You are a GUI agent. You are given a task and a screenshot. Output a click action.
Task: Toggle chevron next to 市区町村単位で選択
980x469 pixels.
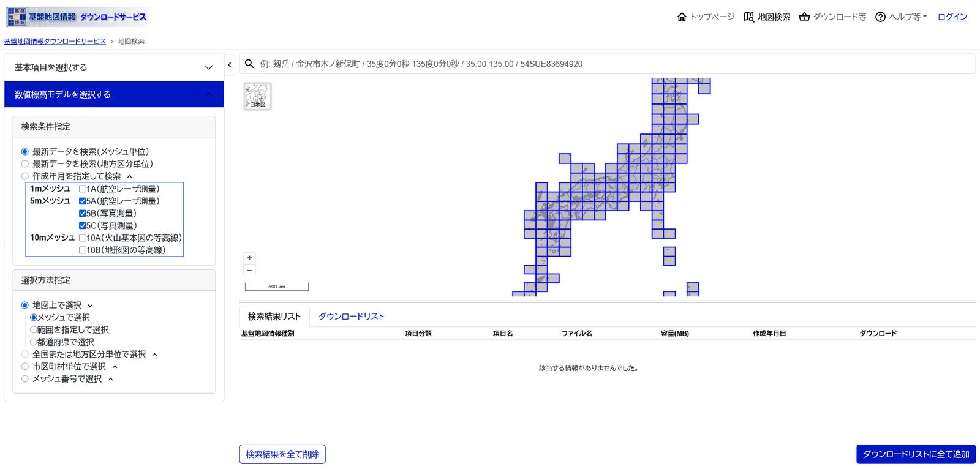point(115,367)
